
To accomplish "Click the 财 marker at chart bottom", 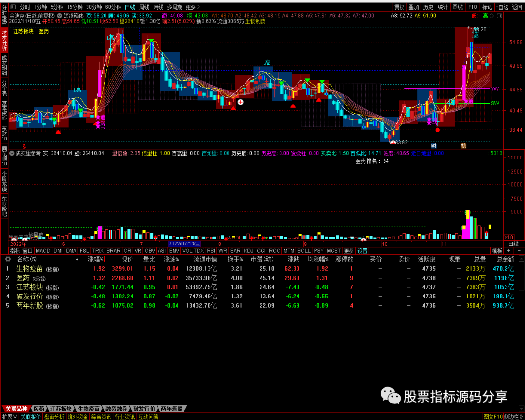I will coord(434,146).
